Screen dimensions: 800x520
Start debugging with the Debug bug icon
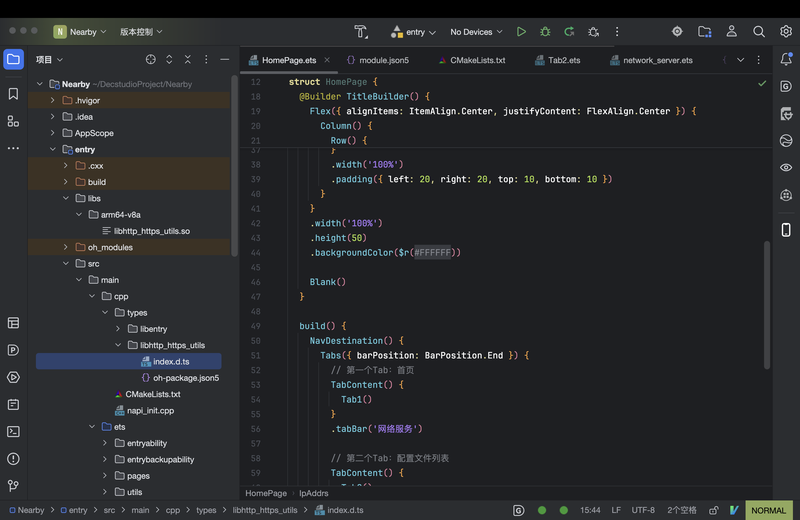tap(545, 32)
